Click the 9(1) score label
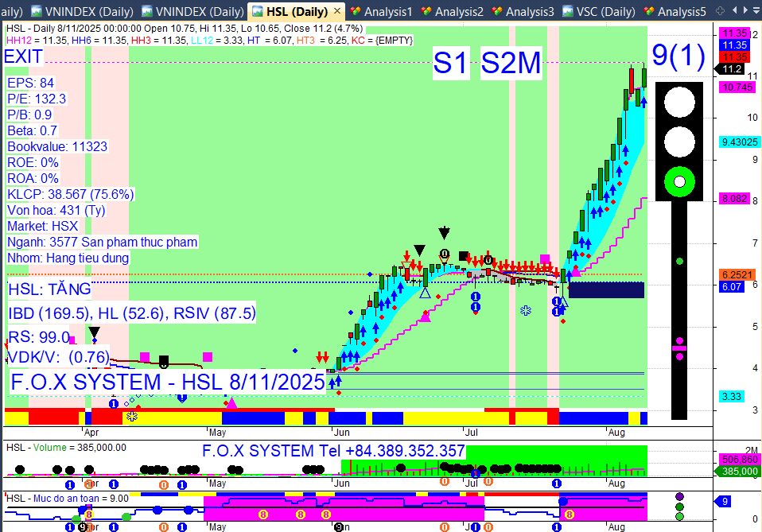 tap(678, 55)
